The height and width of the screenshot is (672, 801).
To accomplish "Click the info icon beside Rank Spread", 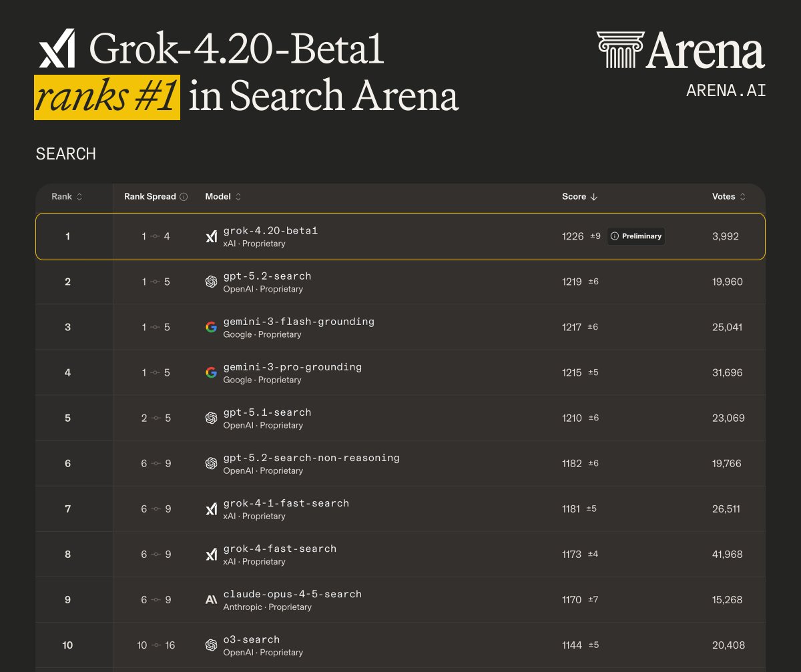I will pyautogui.click(x=182, y=196).
